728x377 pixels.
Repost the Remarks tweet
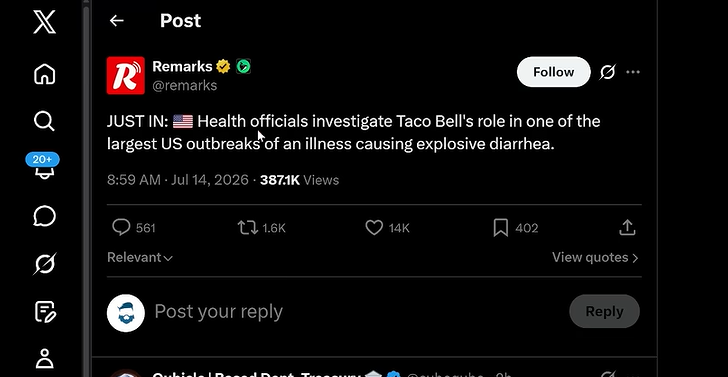[247, 228]
